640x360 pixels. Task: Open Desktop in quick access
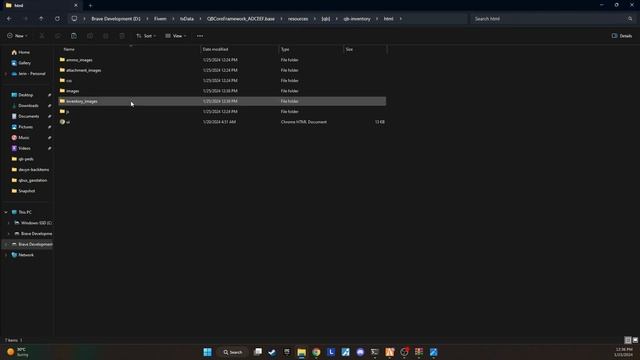(x=25, y=95)
